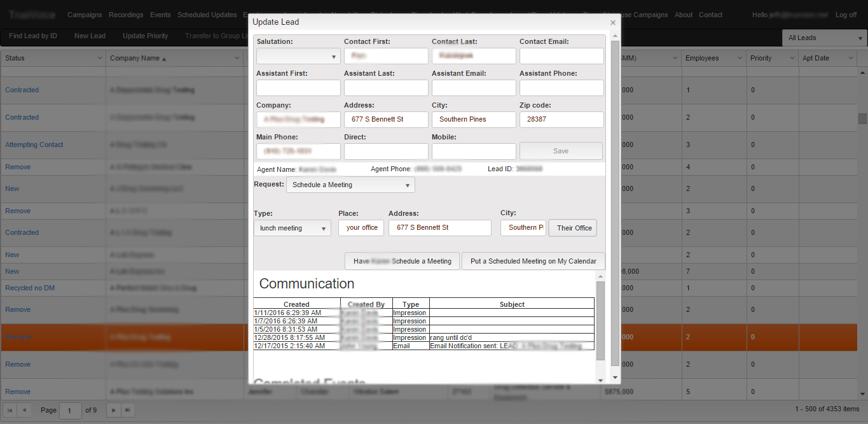The height and width of the screenshot is (424, 868).
Task: Click the Recycled no DM status link
Action: pos(30,288)
